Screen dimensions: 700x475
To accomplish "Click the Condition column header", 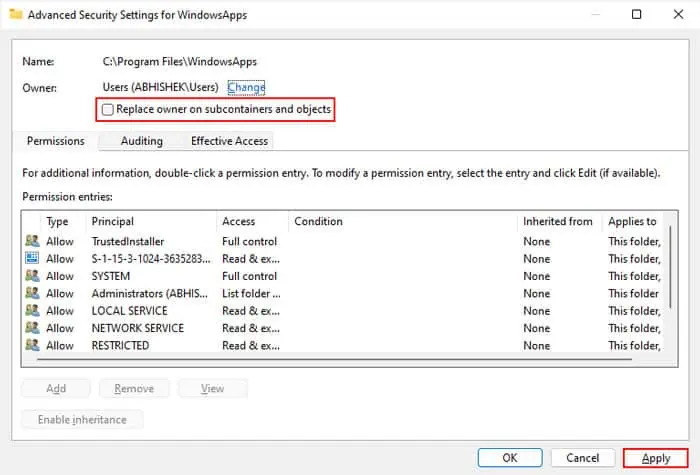I will click(x=318, y=221).
